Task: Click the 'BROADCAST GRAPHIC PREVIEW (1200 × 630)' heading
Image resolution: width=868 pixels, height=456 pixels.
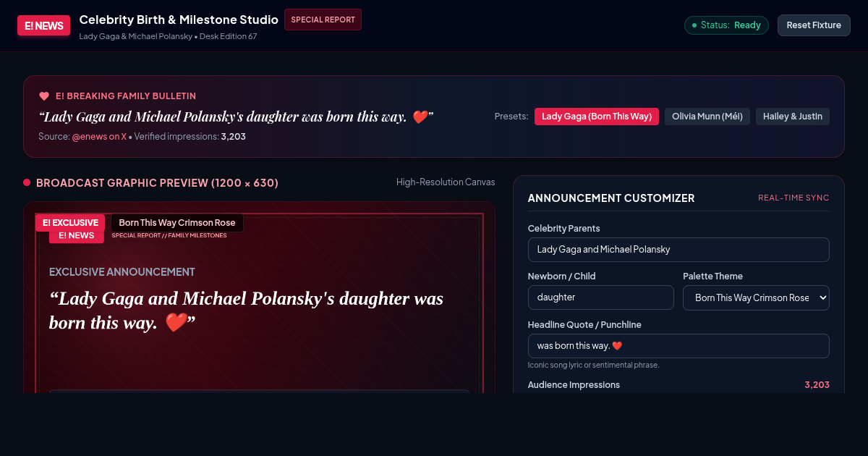Action: point(157,183)
